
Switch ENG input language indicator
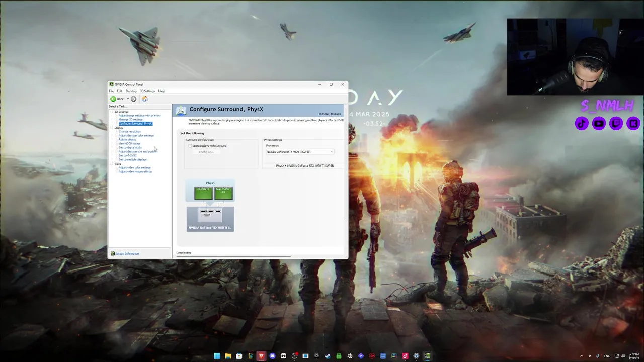coord(607,356)
